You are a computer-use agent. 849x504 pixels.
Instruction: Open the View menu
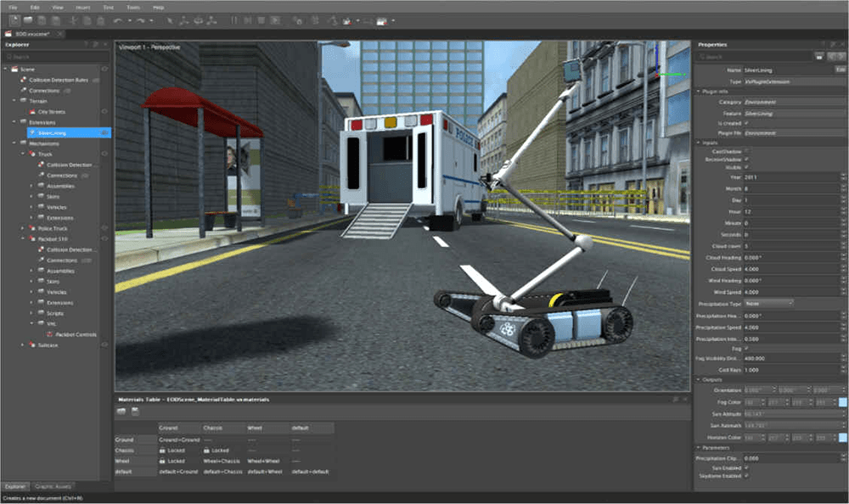[58, 7]
